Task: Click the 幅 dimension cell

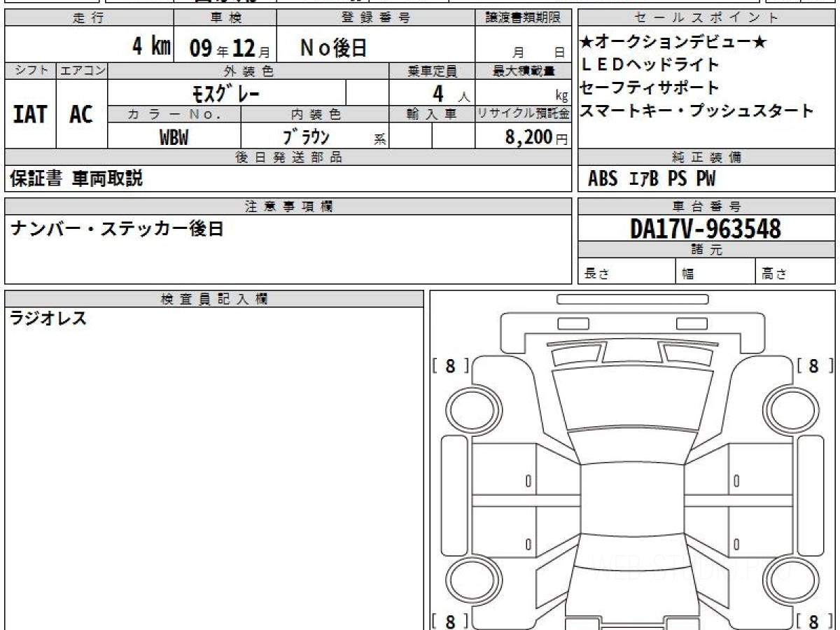Action: click(x=715, y=272)
